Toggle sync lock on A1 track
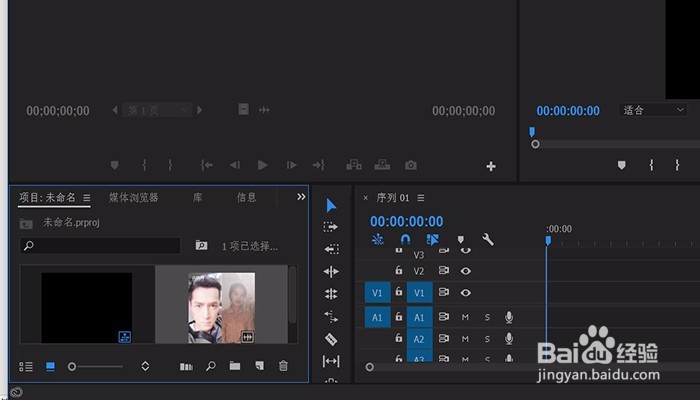This screenshot has width=700, height=400. click(444, 317)
